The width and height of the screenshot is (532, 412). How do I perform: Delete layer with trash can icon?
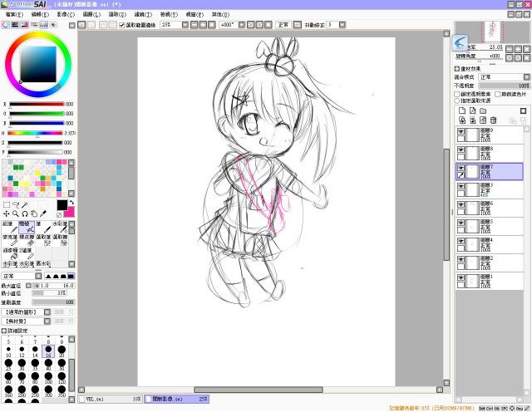pyautogui.click(x=493, y=120)
